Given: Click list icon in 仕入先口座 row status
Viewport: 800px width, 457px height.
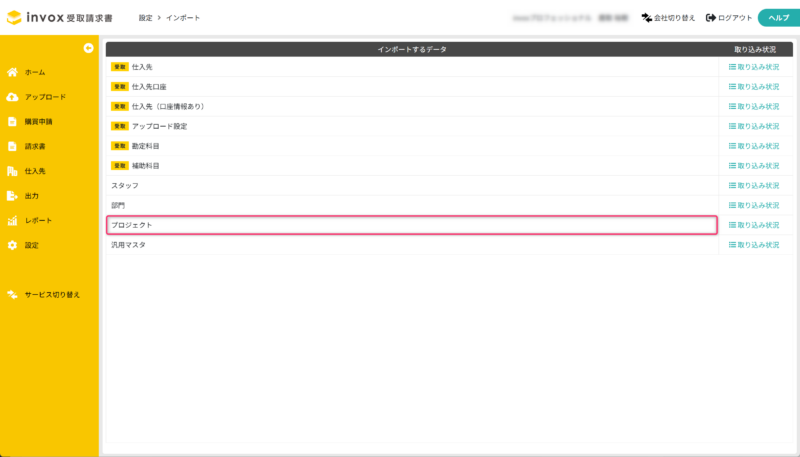Looking at the screenshot, I should [732, 87].
